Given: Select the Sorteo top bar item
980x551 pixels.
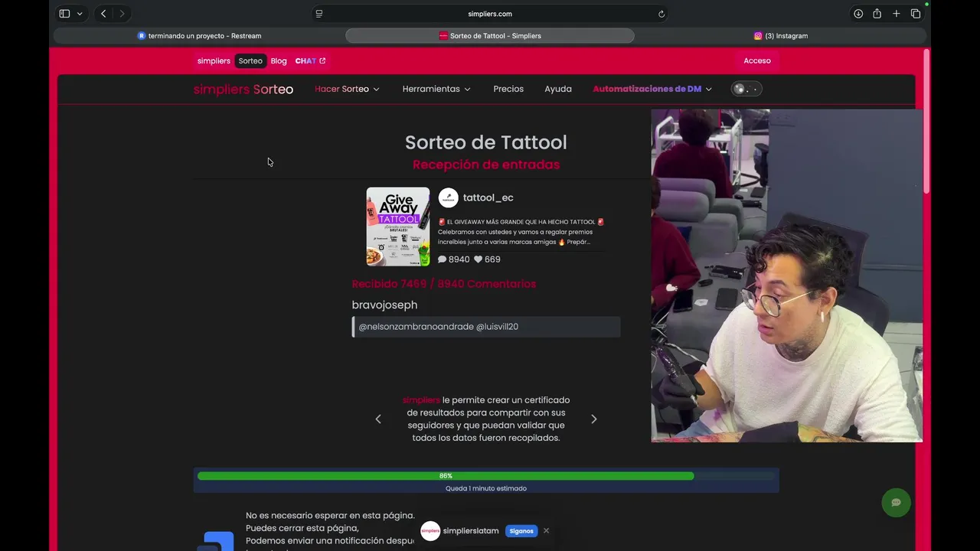Looking at the screenshot, I should (250, 60).
